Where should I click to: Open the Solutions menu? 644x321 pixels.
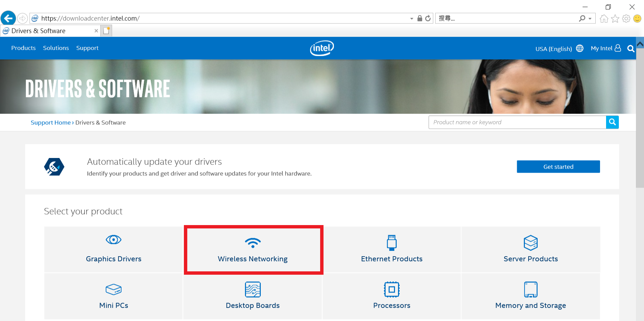(x=56, y=48)
